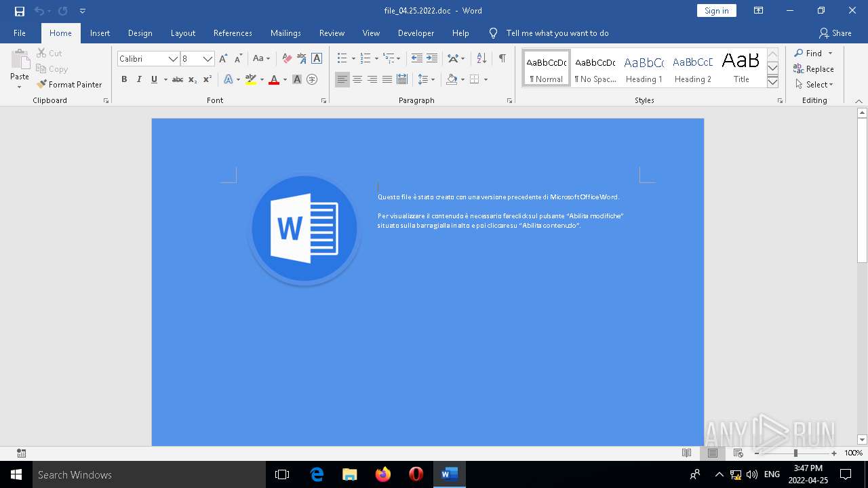The height and width of the screenshot is (488, 868).
Task: Save the document with the floppy disk icon
Action: (x=20, y=11)
